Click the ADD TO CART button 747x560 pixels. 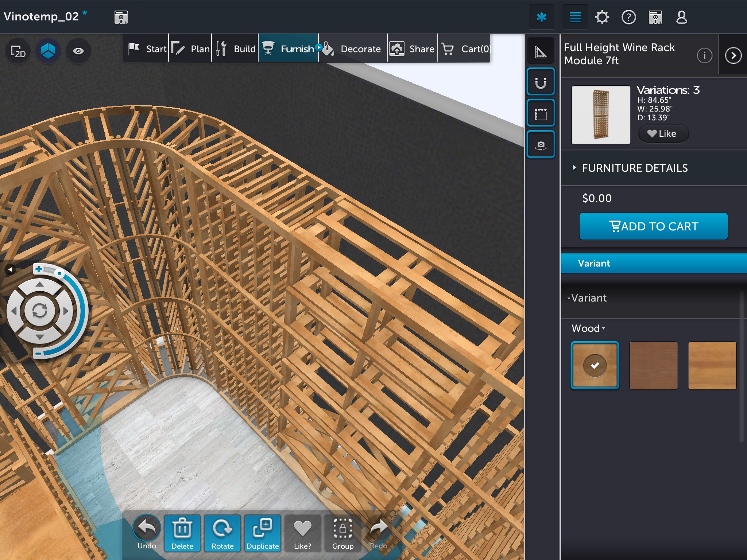tap(654, 226)
